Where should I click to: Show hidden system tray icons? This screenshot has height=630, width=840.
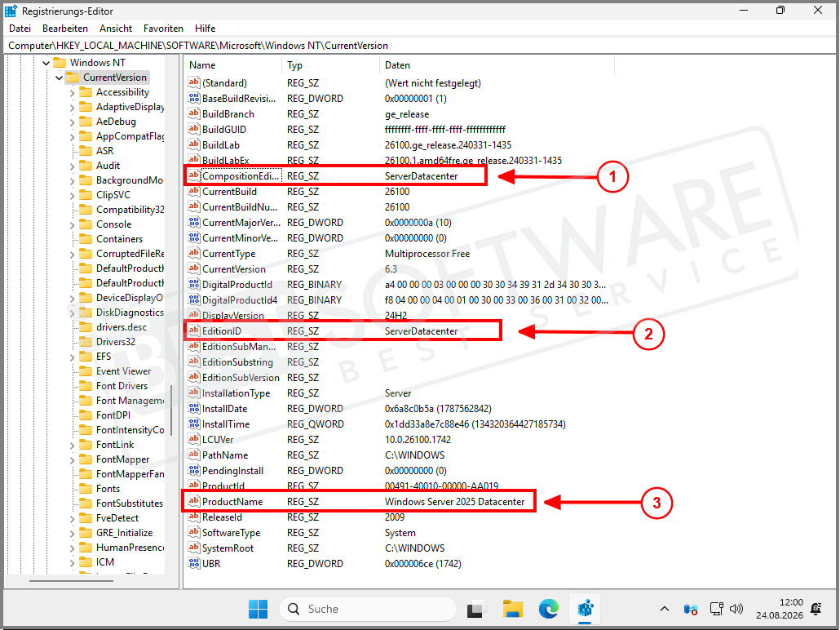click(665, 609)
